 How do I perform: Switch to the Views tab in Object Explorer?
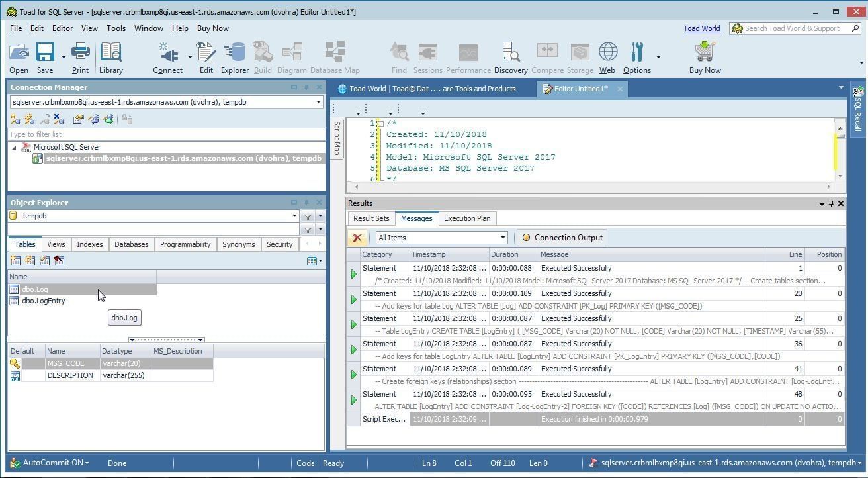(56, 244)
